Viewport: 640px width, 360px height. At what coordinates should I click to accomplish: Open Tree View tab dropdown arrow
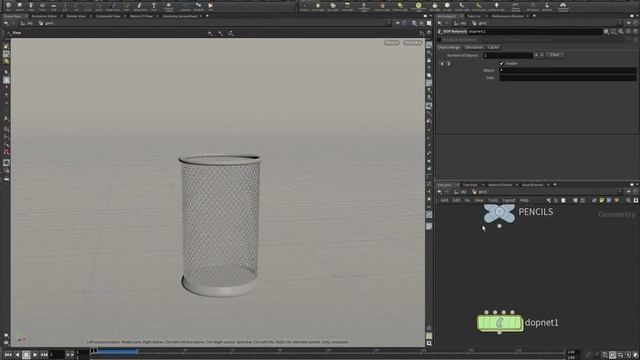(483, 185)
